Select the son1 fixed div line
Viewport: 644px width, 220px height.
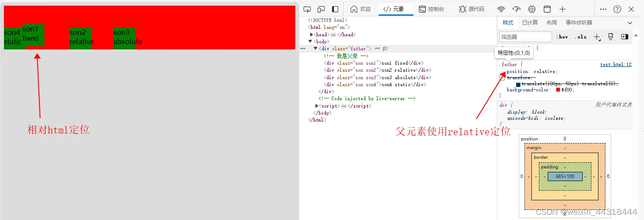pyautogui.click(x=374, y=63)
